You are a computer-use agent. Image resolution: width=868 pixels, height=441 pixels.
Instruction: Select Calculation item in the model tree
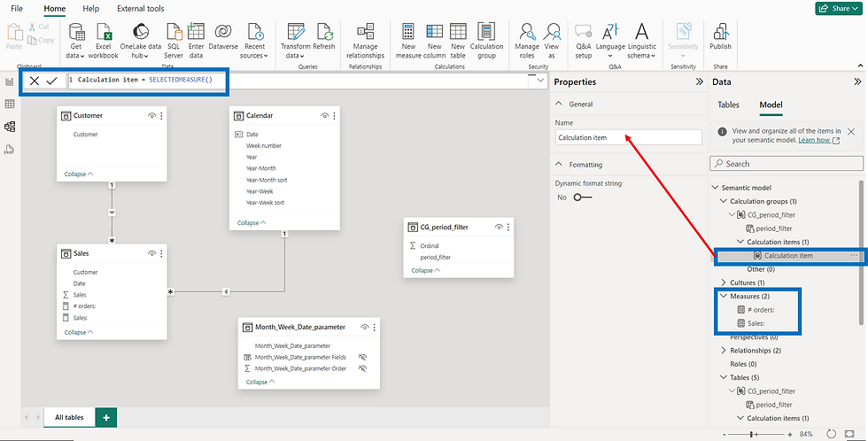click(789, 256)
